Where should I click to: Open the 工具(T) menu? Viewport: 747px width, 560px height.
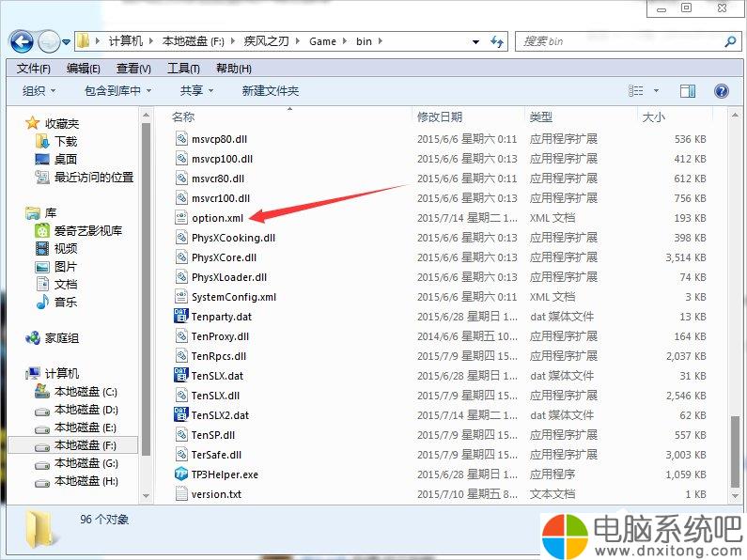(183, 69)
